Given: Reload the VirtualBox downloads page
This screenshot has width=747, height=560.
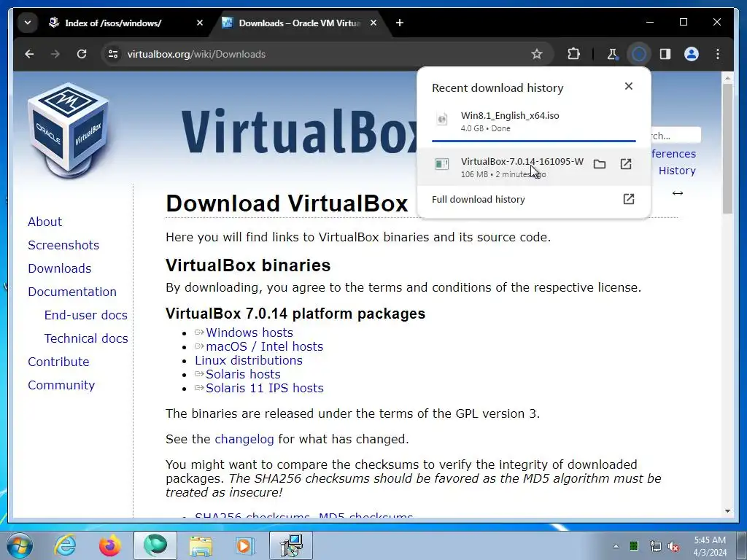Looking at the screenshot, I should coord(82,54).
